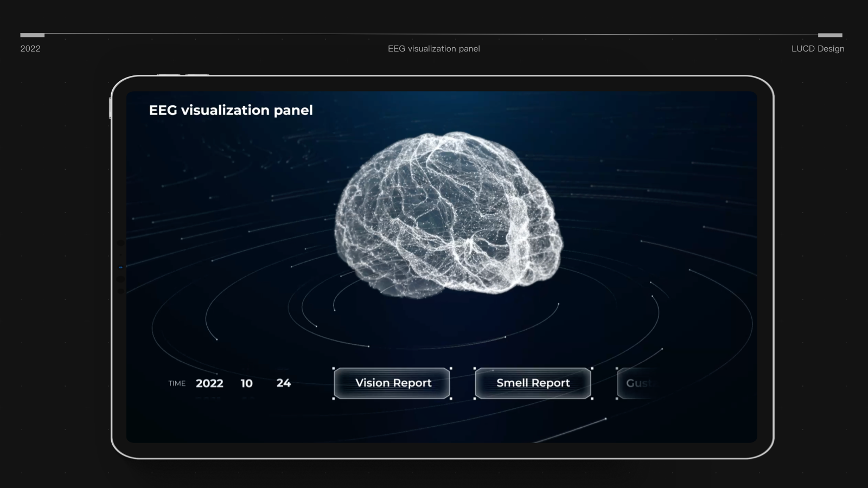
Task: Click the EEG visualization panel title
Action: tap(231, 110)
